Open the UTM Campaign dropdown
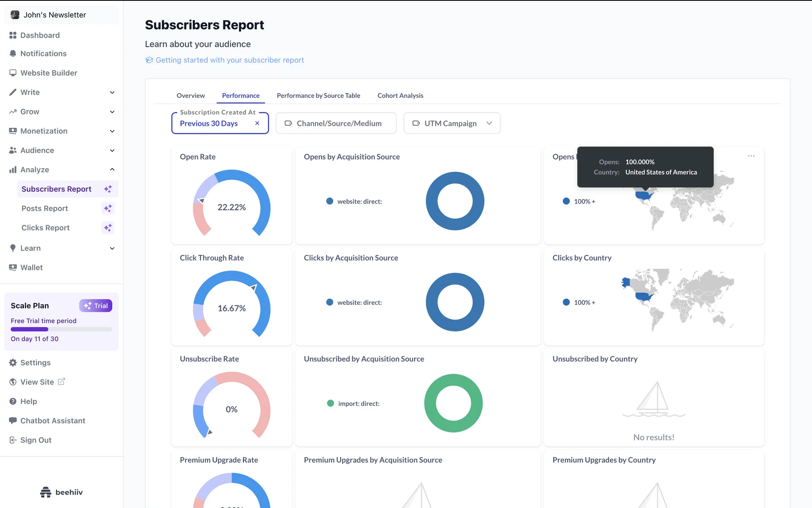812x508 pixels. click(452, 123)
